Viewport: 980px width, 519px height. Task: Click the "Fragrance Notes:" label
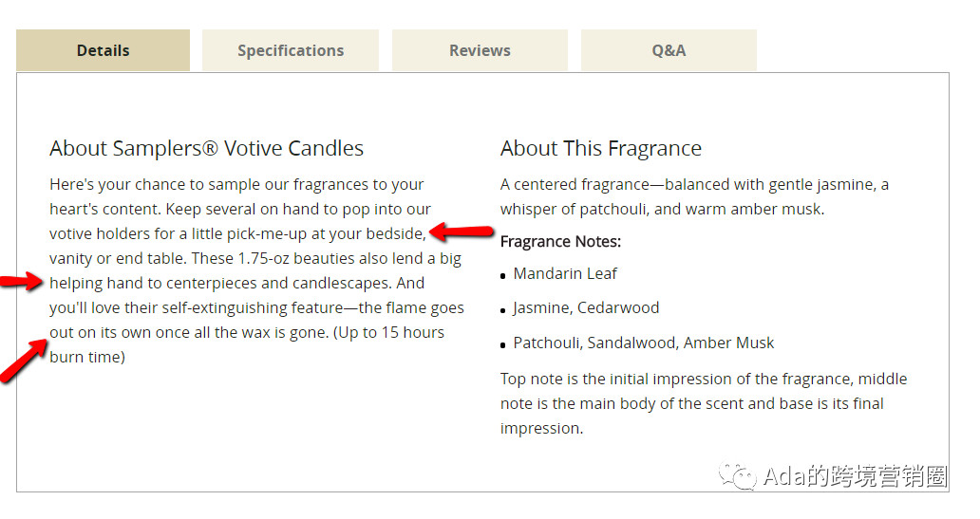(x=560, y=242)
